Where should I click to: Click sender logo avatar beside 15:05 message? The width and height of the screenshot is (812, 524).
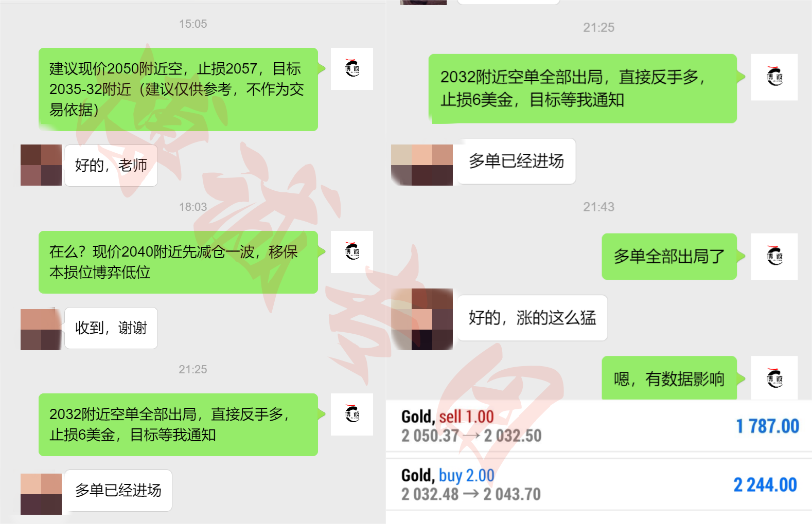[x=352, y=69]
